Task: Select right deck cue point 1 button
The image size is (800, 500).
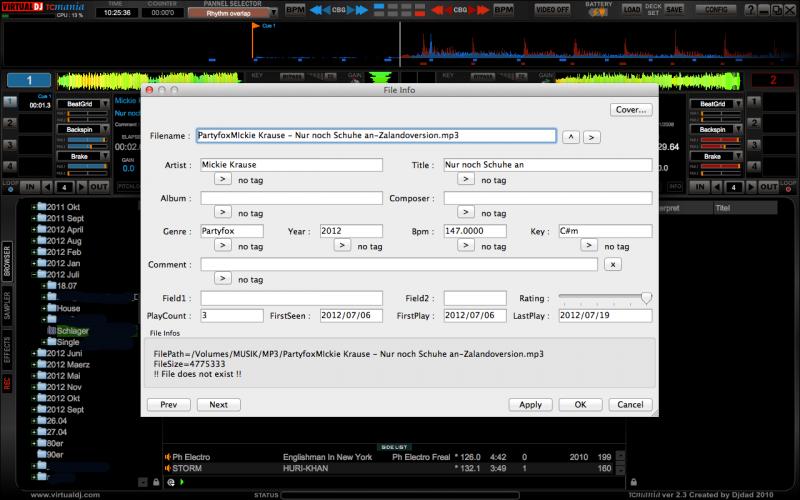Action: pos(754,102)
